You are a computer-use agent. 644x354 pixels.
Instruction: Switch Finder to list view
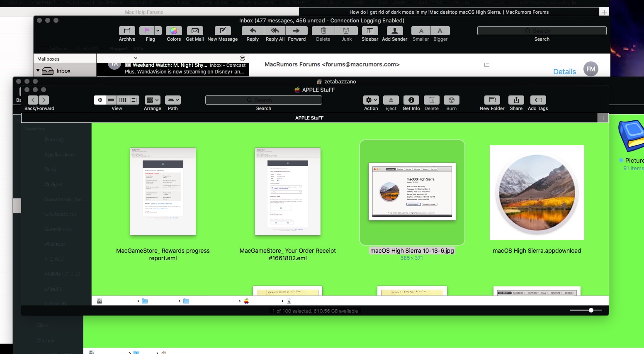coord(111,100)
